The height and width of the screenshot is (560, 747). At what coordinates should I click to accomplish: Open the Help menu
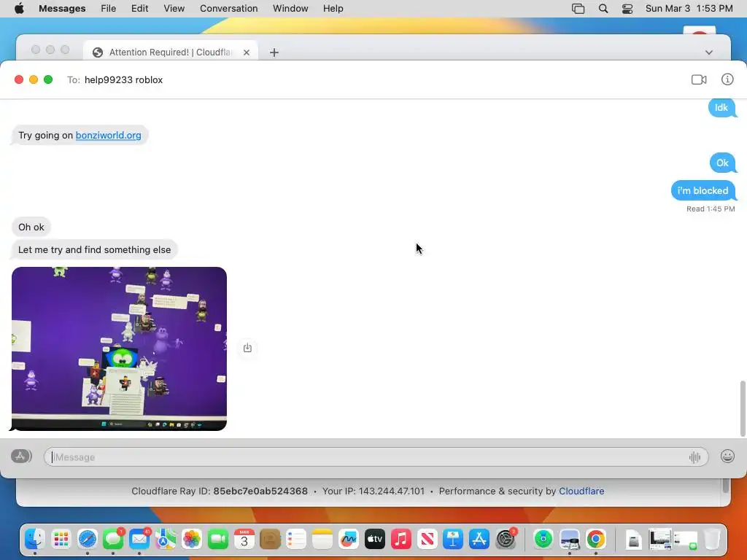(x=333, y=9)
